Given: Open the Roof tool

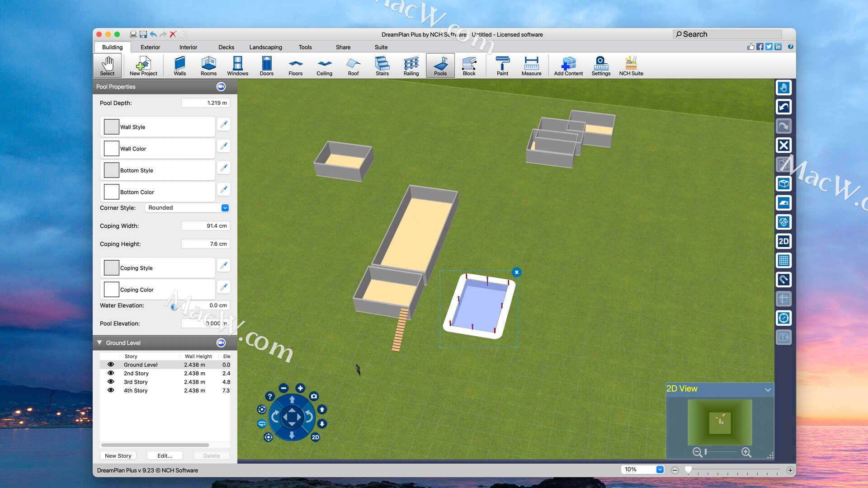Looking at the screenshot, I should pos(353,66).
